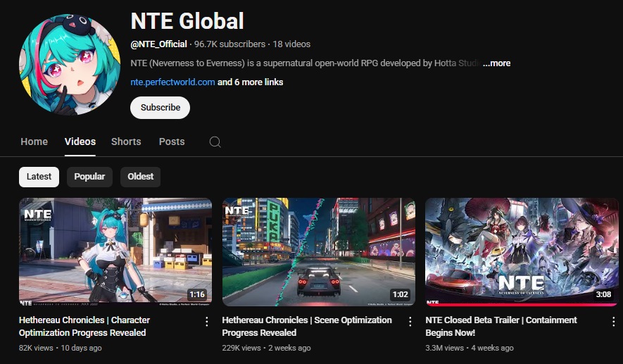Screen dimensions: 623x364
Task: Expand channel description with ...more
Action: 497,63
